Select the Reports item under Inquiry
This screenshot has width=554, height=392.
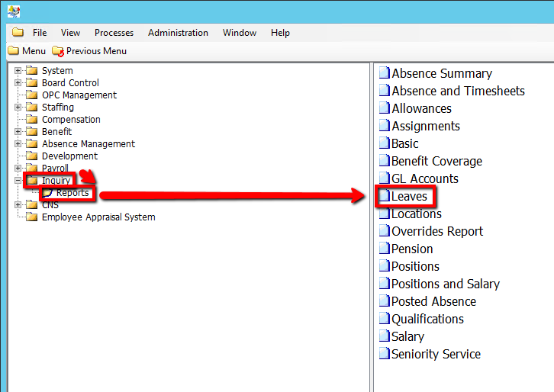point(72,193)
